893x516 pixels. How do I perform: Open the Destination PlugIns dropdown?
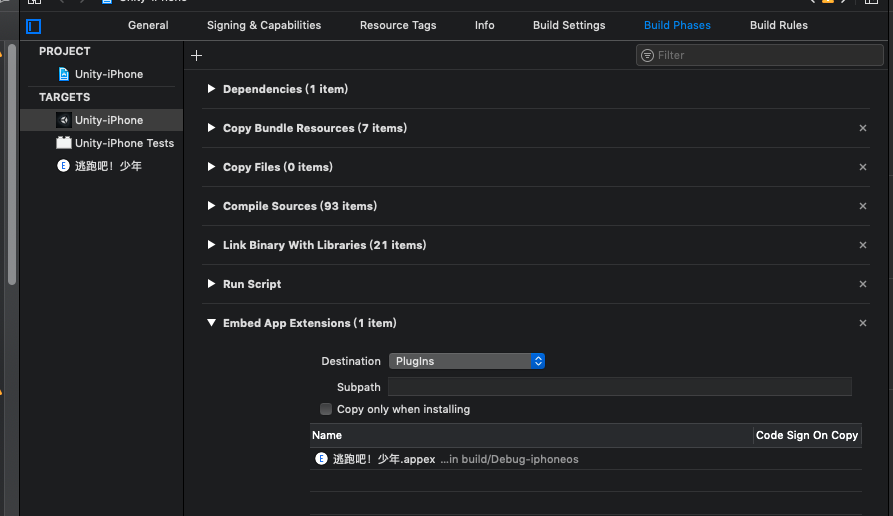point(466,361)
